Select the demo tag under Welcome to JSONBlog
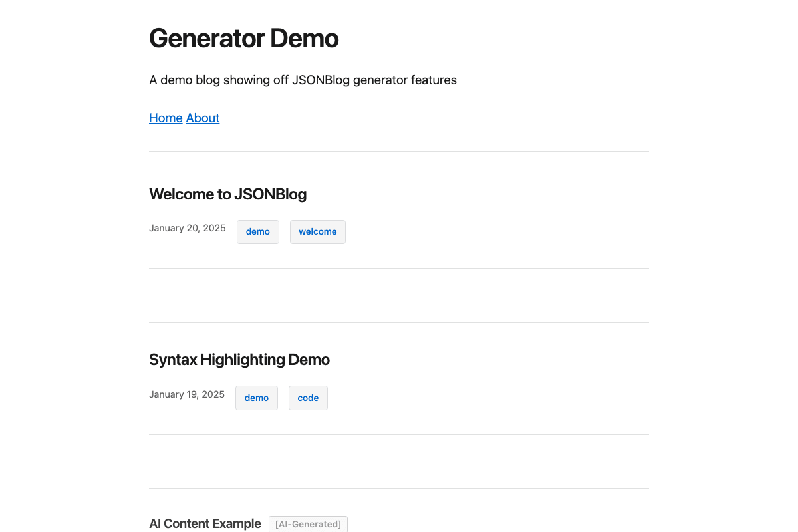This screenshot has width=798, height=532. tap(257, 231)
